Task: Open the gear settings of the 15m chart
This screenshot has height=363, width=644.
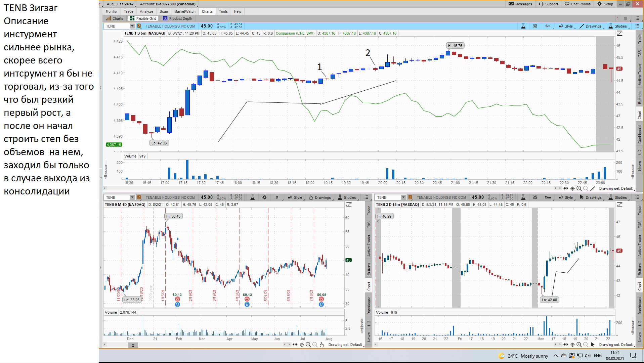Action: pyautogui.click(x=535, y=197)
